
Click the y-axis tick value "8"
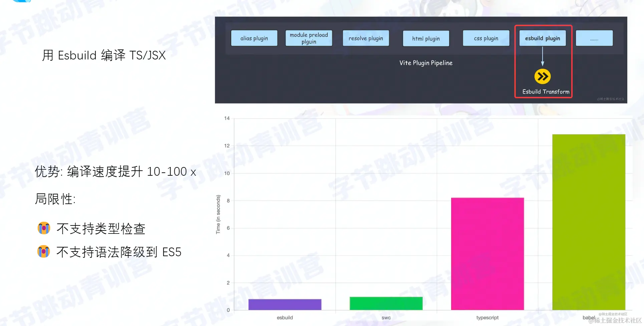tap(228, 201)
